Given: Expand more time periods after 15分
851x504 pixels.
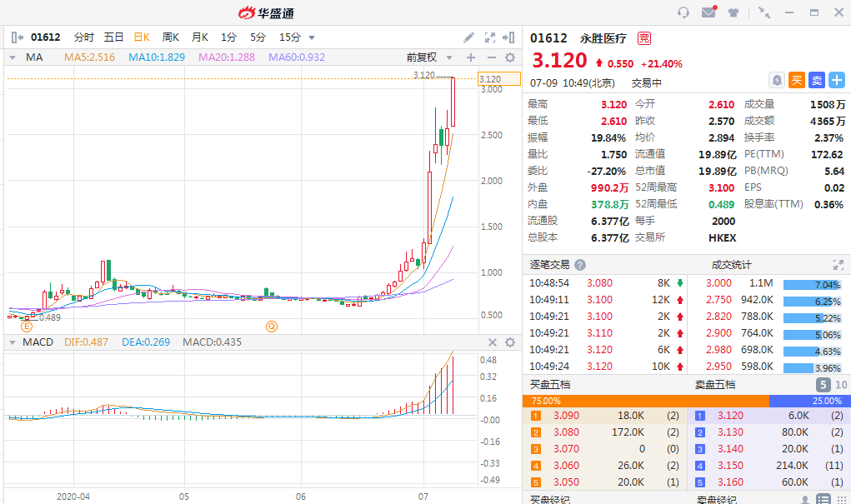Looking at the screenshot, I should click(x=312, y=37).
